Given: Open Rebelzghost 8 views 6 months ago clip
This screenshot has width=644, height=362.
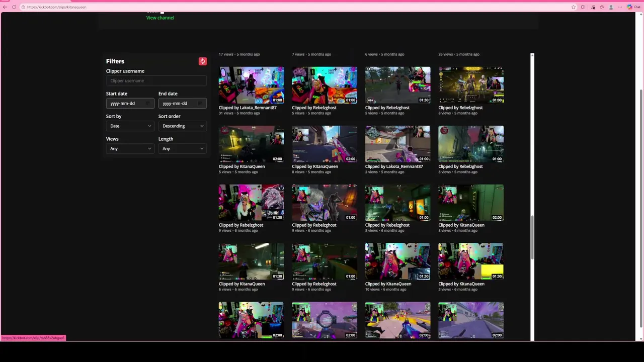Looking at the screenshot, I should coord(397,203).
